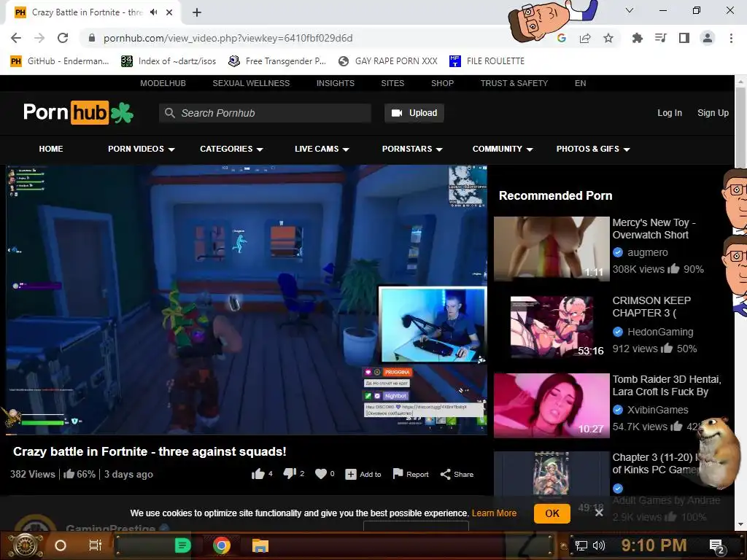Click Log In

[x=670, y=113]
